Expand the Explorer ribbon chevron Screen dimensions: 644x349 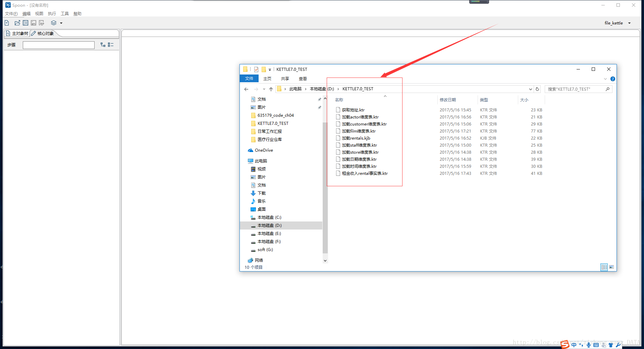605,79
